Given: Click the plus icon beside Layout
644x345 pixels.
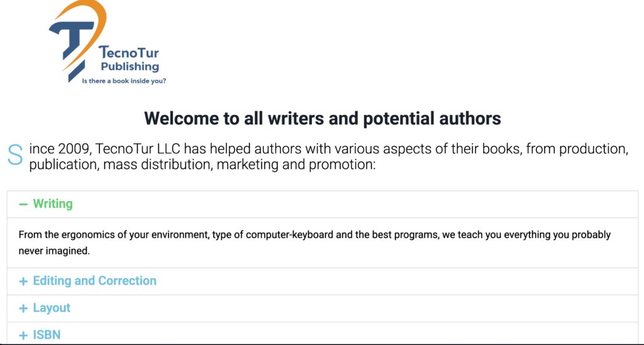Looking at the screenshot, I should coord(23,309).
